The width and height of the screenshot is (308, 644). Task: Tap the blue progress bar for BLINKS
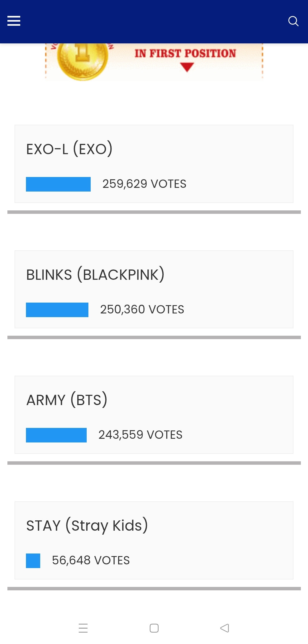coord(57,310)
